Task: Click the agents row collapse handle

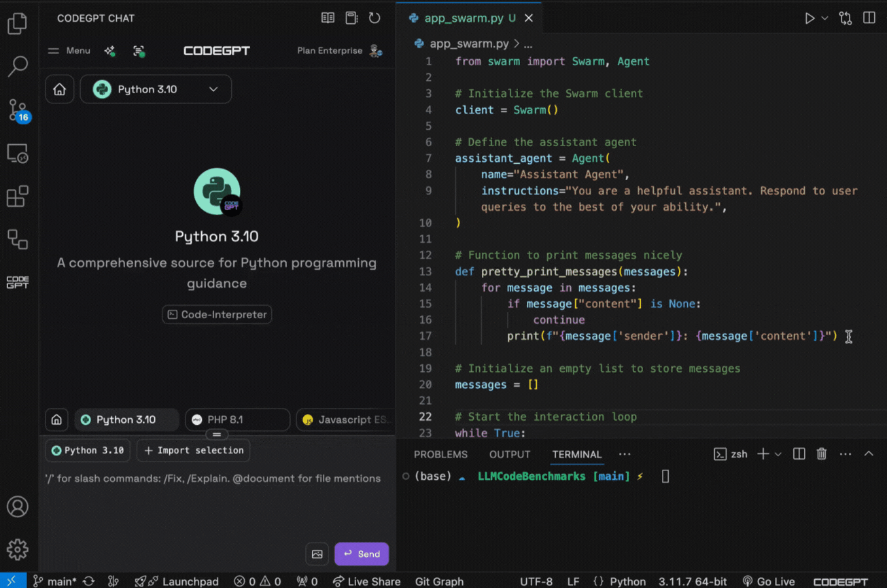Action: pos(217,434)
